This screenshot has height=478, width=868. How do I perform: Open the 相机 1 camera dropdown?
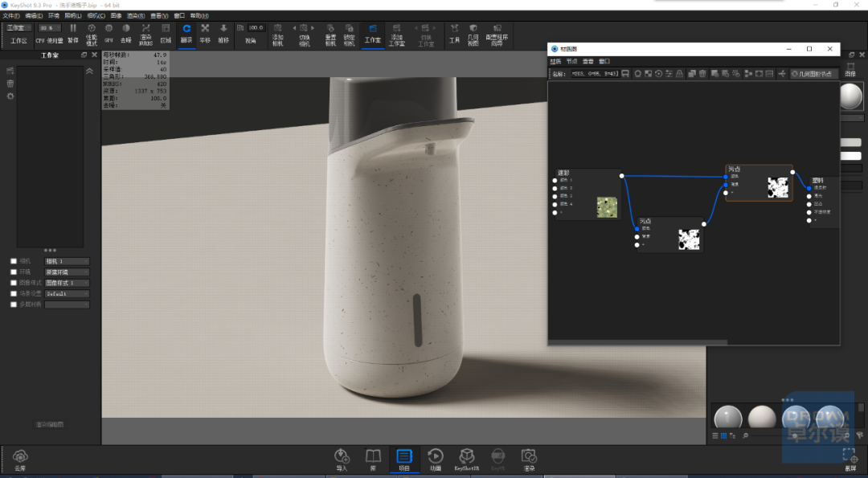[x=67, y=261]
